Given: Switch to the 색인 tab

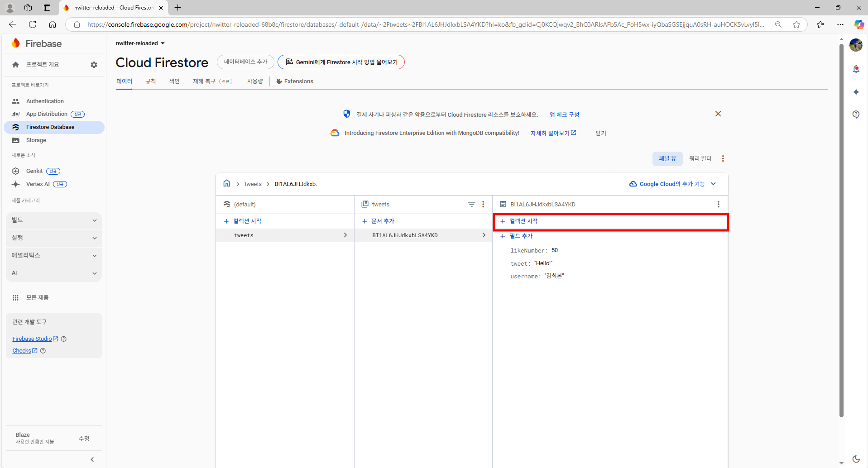Looking at the screenshot, I should [174, 81].
